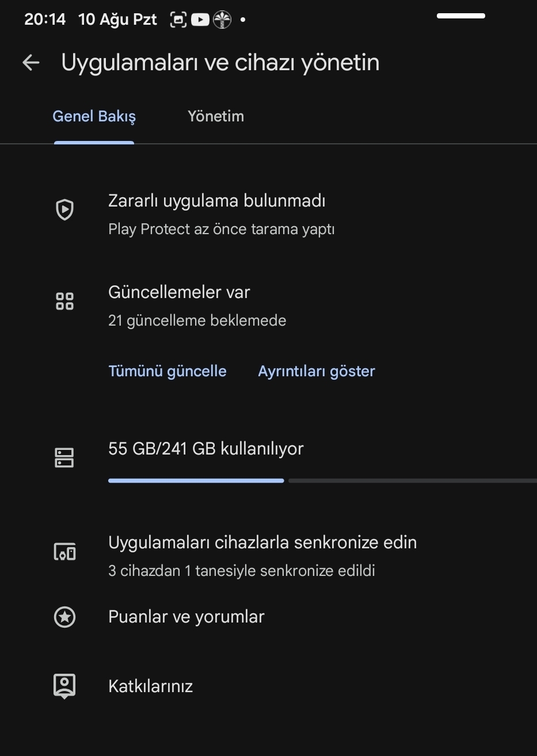Tap the updates grid icon
The image size is (537, 756).
tap(64, 301)
